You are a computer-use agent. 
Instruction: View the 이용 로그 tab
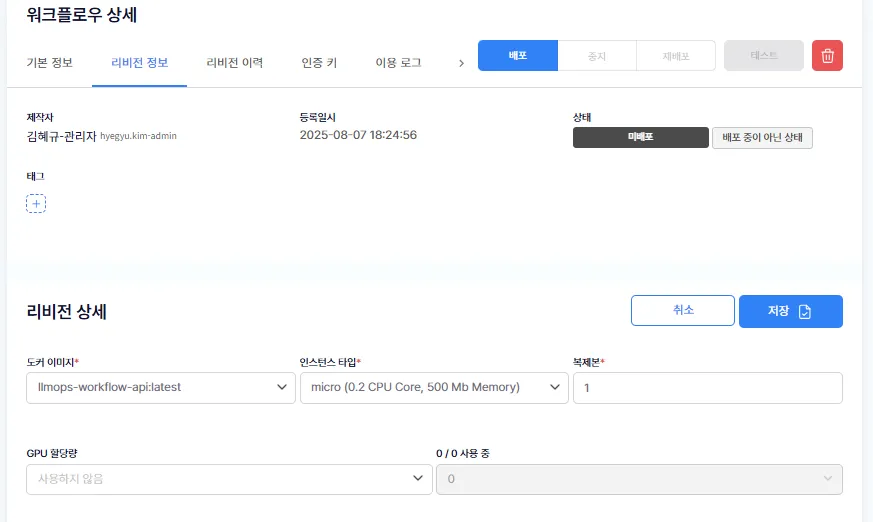coord(398,63)
